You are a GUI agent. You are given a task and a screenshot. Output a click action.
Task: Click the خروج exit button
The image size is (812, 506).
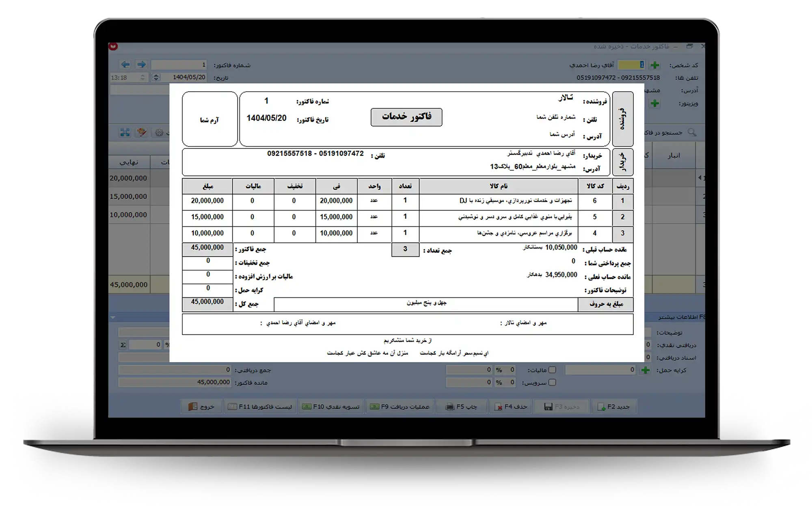(201, 407)
